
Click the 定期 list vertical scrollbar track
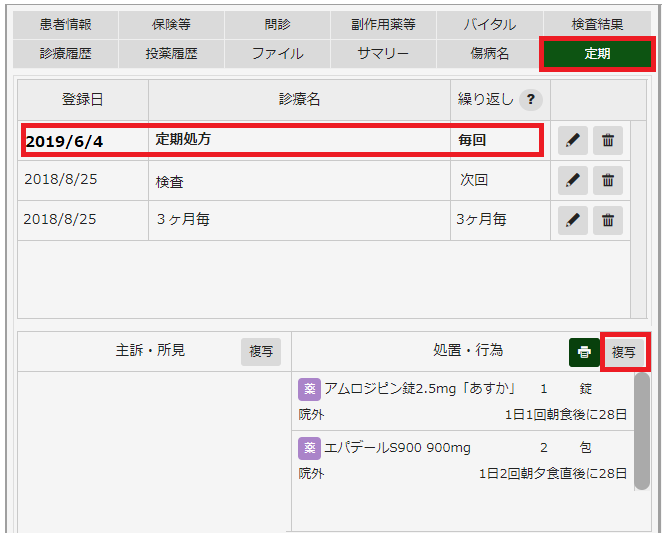click(638, 219)
